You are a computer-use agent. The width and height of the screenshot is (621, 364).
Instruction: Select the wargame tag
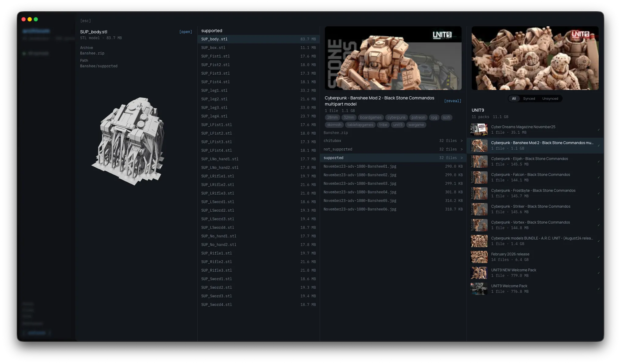416,125
